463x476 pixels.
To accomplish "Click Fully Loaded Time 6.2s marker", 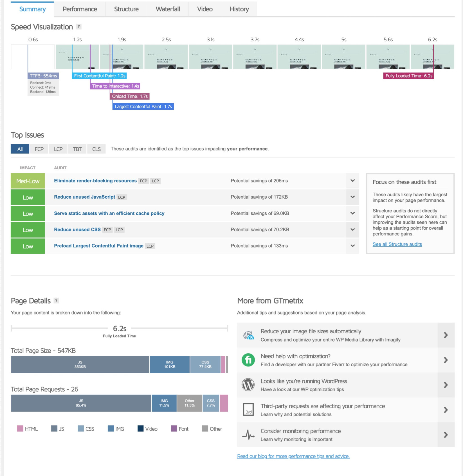I will (408, 76).
